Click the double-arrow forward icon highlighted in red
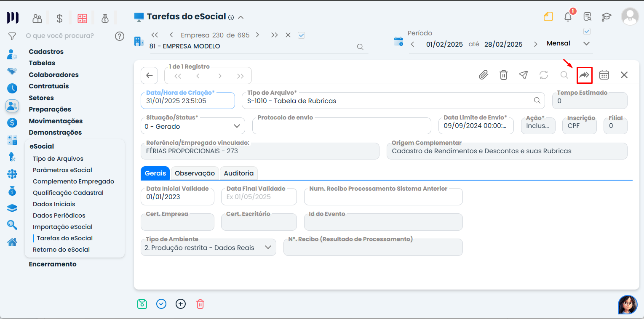The width and height of the screenshot is (644, 319). click(584, 75)
